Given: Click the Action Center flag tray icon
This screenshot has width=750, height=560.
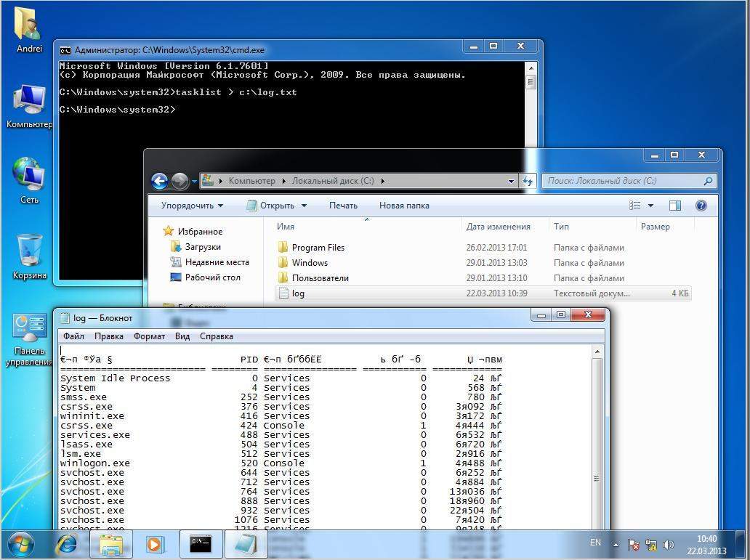Looking at the screenshot, I should [633, 545].
